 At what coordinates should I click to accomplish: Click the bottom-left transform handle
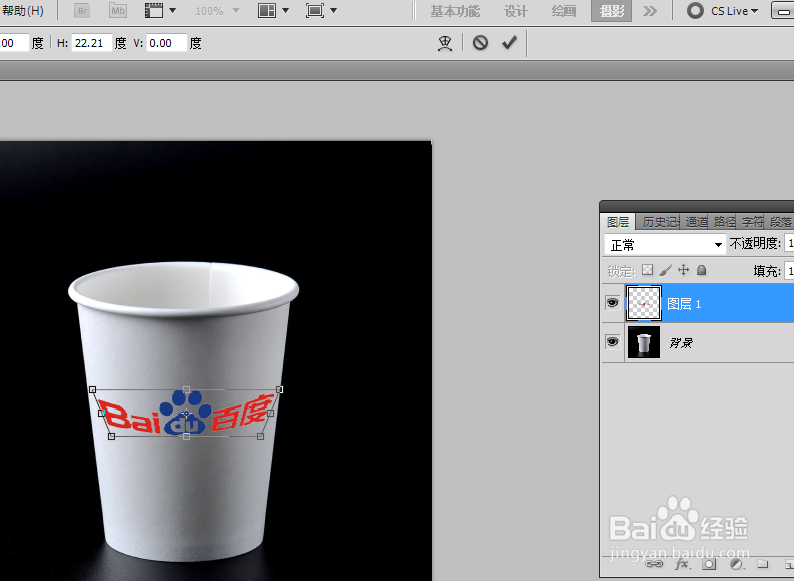(x=111, y=436)
